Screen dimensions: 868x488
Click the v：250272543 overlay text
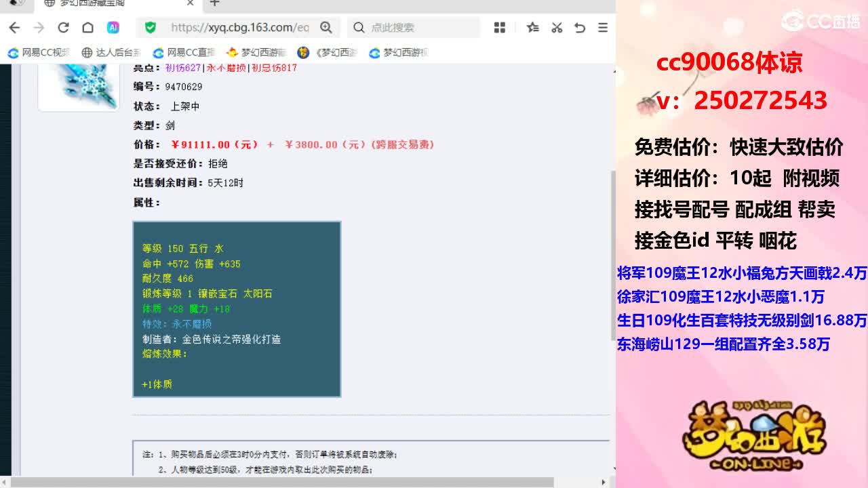pos(742,100)
